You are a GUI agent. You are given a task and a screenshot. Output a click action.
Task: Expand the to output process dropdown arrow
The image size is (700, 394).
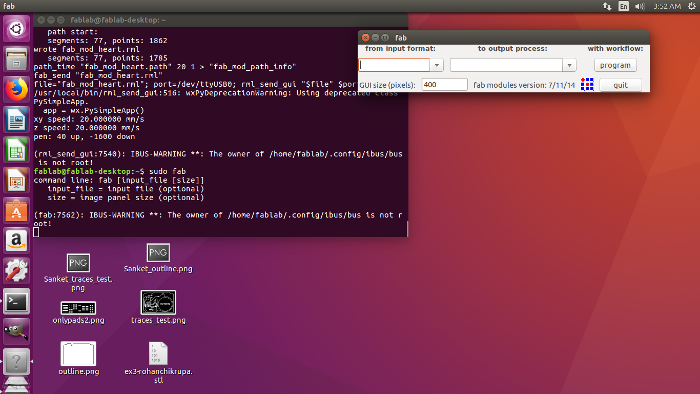click(569, 65)
